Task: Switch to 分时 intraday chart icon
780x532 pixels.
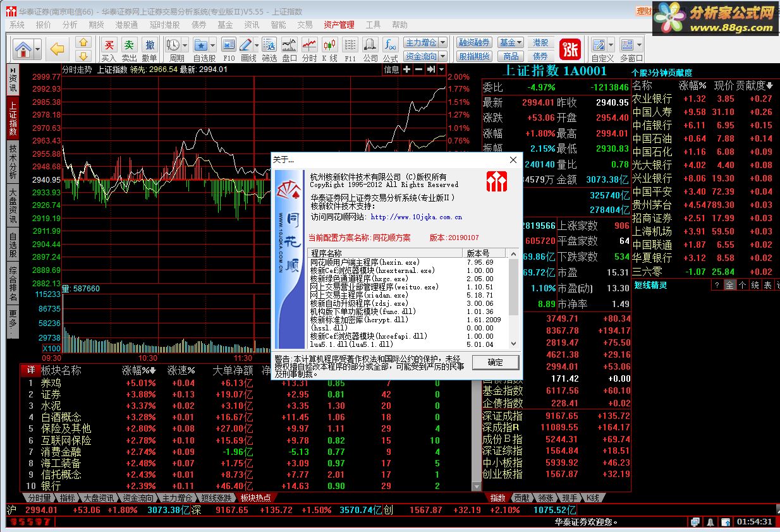Action: pos(309,49)
